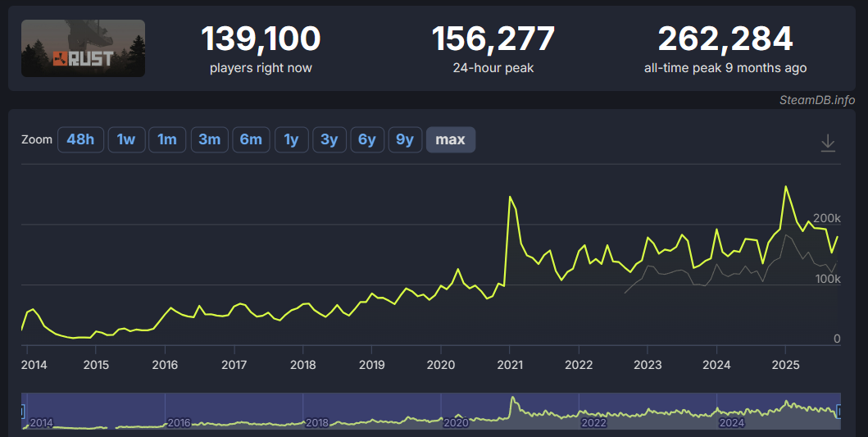Image resolution: width=868 pixels, height=437 pixels.
Task: Click the chart download icon
Action: tap(828, 143)
